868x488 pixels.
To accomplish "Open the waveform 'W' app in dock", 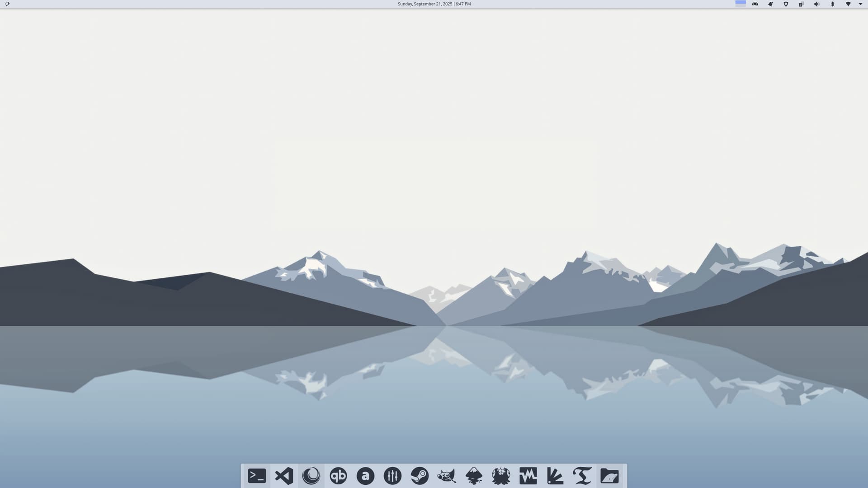I will pos(528,476).
